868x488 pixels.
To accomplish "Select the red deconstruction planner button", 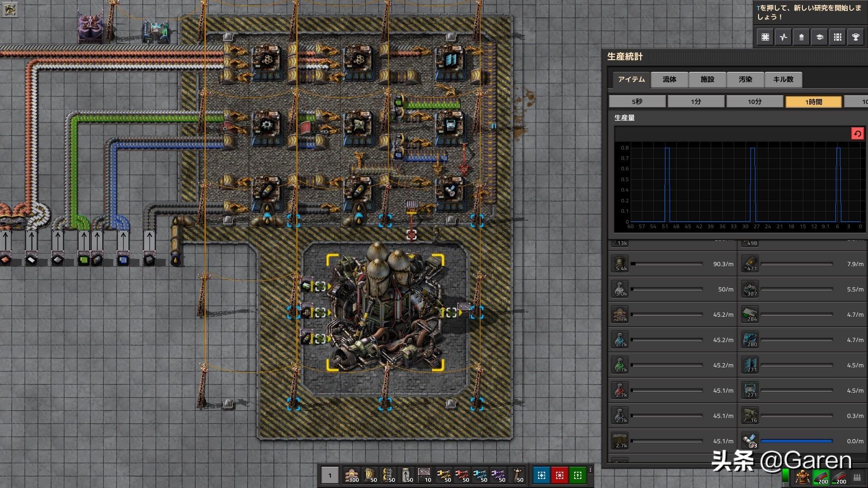I will [560, 475].
